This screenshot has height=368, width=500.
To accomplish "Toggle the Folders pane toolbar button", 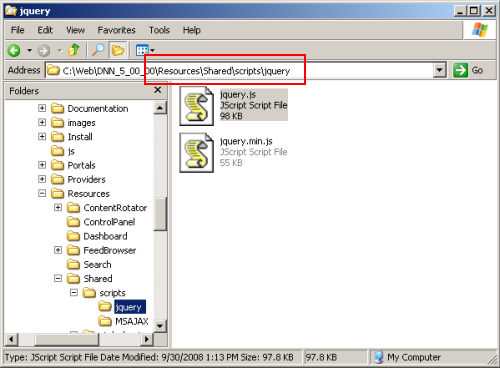I will 118,50.
